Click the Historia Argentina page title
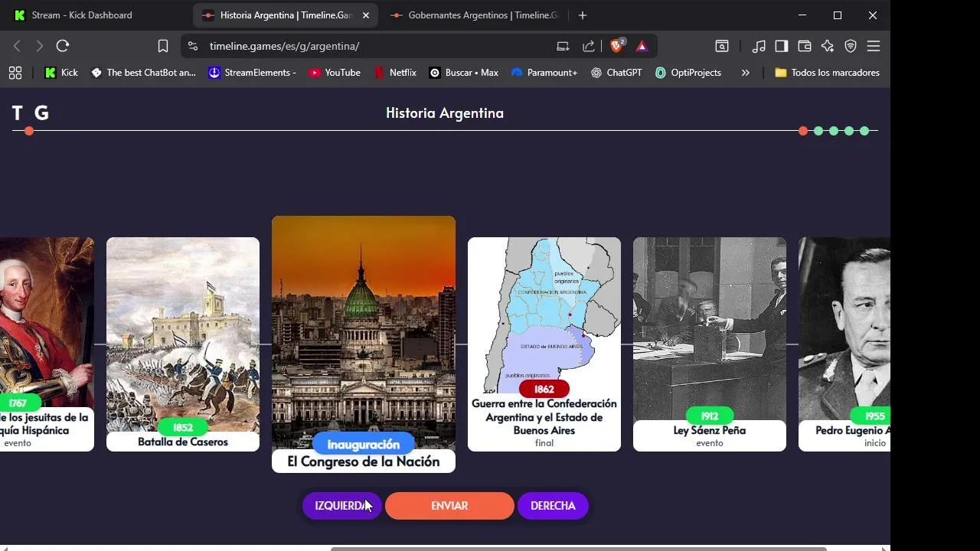Screen dimensions: 980x551 coord(445,113)
